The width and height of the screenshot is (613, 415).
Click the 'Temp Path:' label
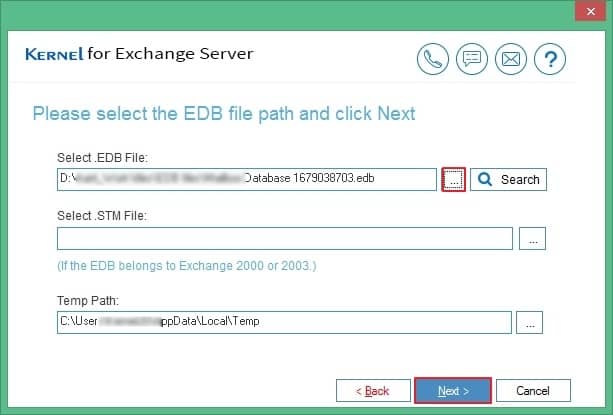(88, 301)
